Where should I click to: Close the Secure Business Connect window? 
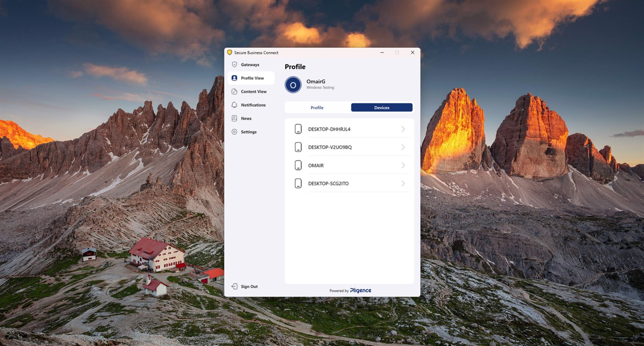412,53
